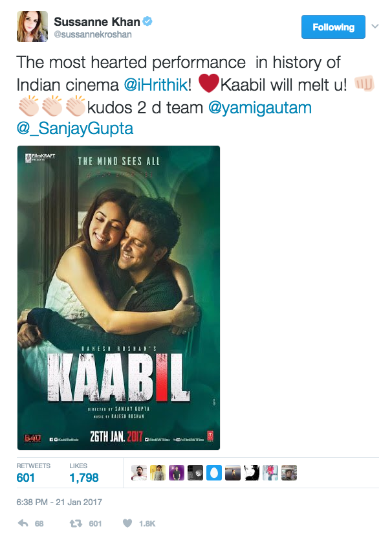Viewport: 392px width, 542px height.
Task: Open the blue egg avatar liker
Action: tap(213, 473)
